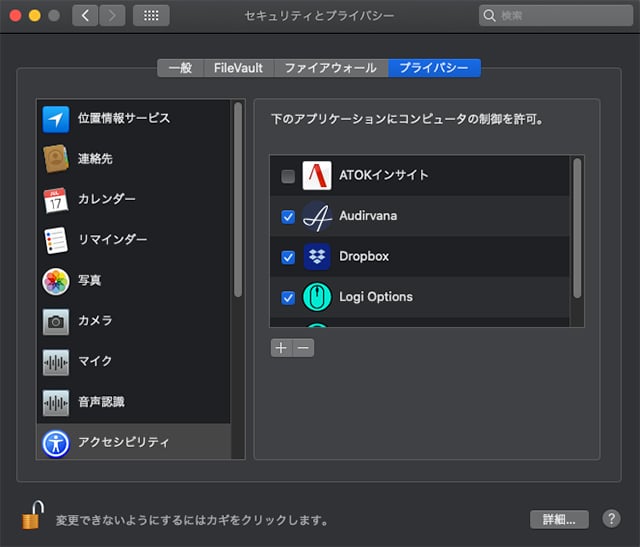Go back with the left chevron button
The image size is (640, 547).
[x=85, y=16]
